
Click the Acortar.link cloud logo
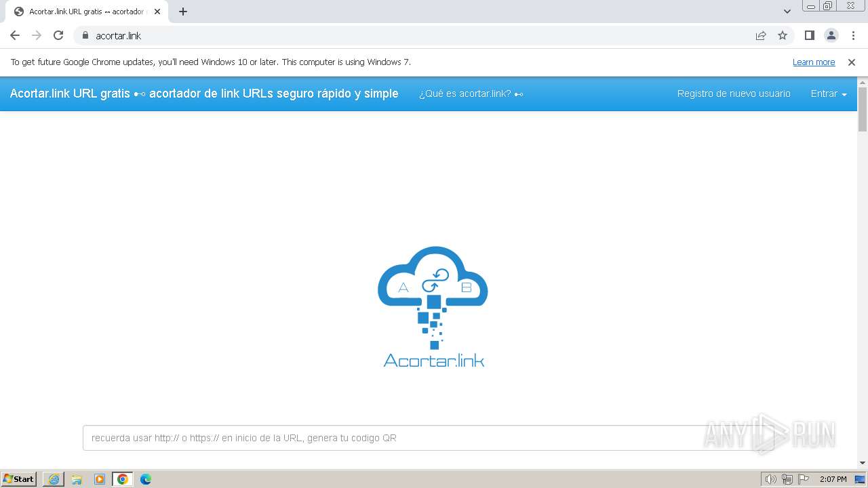tap(433, 306)
